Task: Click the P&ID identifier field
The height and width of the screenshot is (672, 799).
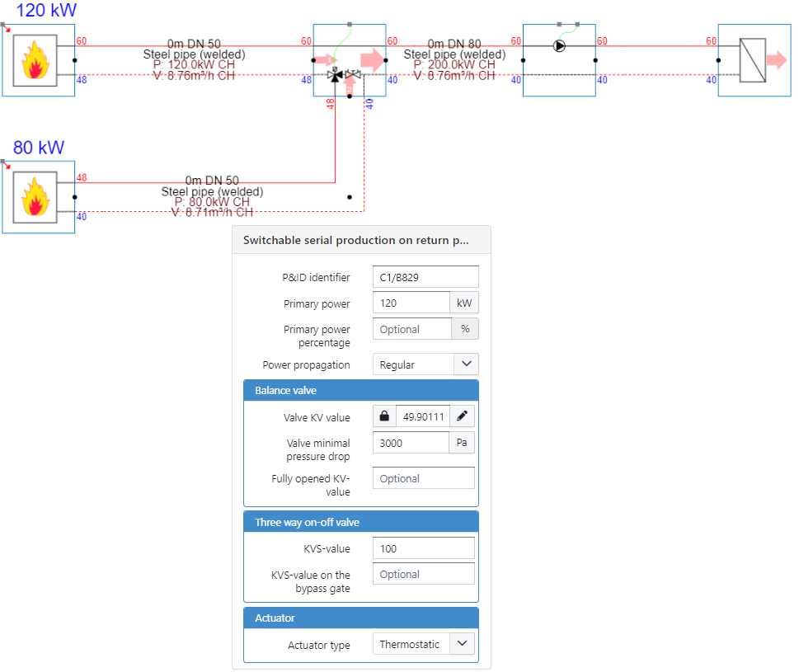Action: point(425,278)
